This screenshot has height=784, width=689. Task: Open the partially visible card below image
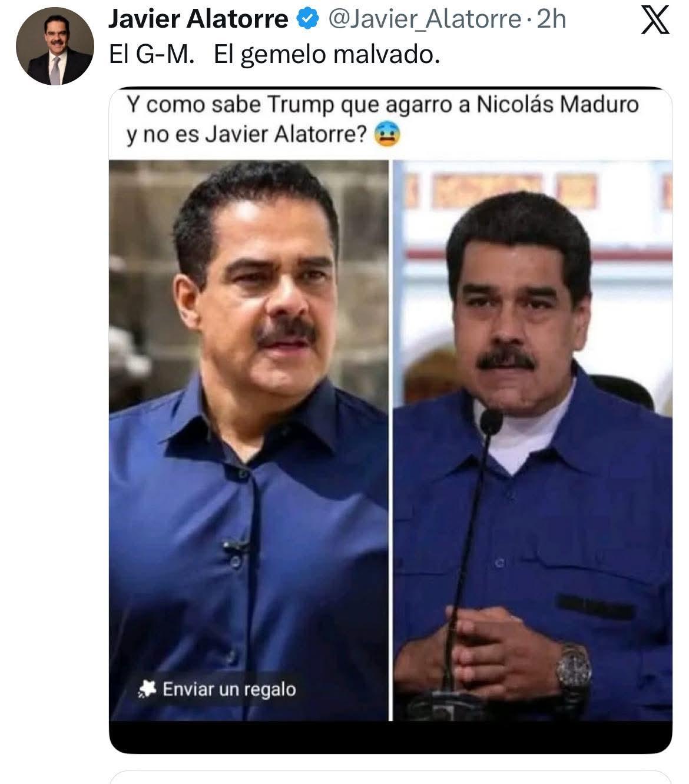tap(390, 777)
